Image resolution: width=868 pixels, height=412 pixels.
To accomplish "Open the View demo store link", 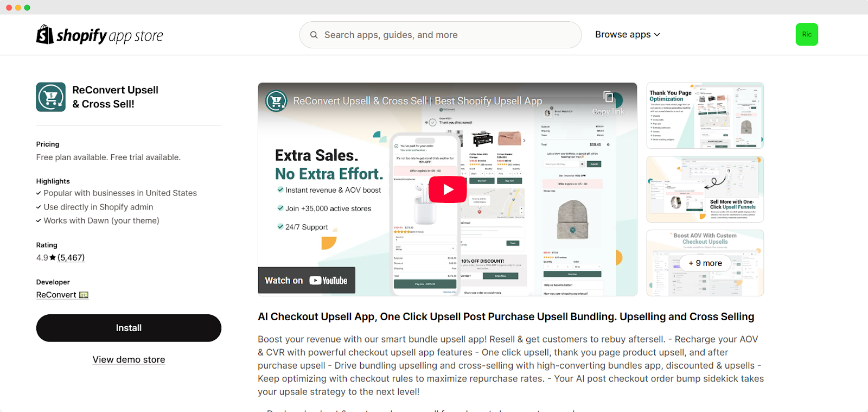I will click(x=129, y=359).
